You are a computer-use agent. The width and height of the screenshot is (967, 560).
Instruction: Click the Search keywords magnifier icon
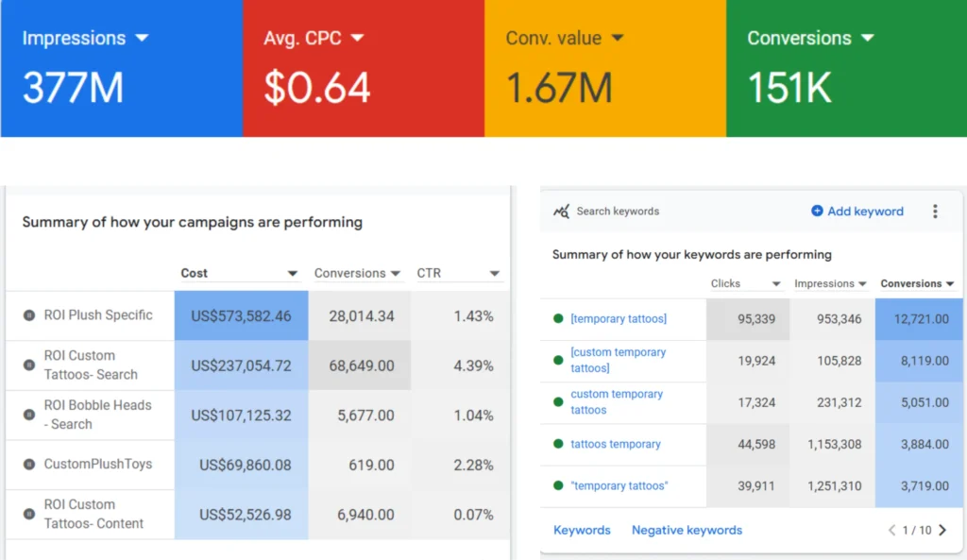[x=561, y=212]
